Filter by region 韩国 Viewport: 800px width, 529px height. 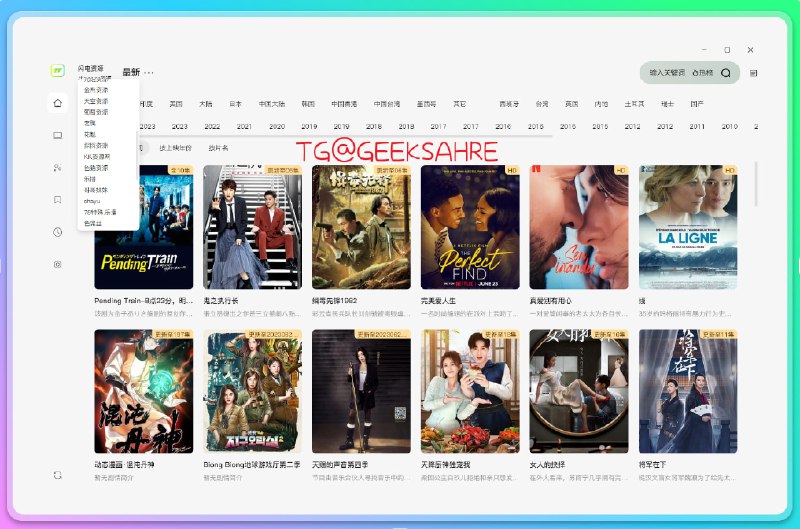point(308,104)
